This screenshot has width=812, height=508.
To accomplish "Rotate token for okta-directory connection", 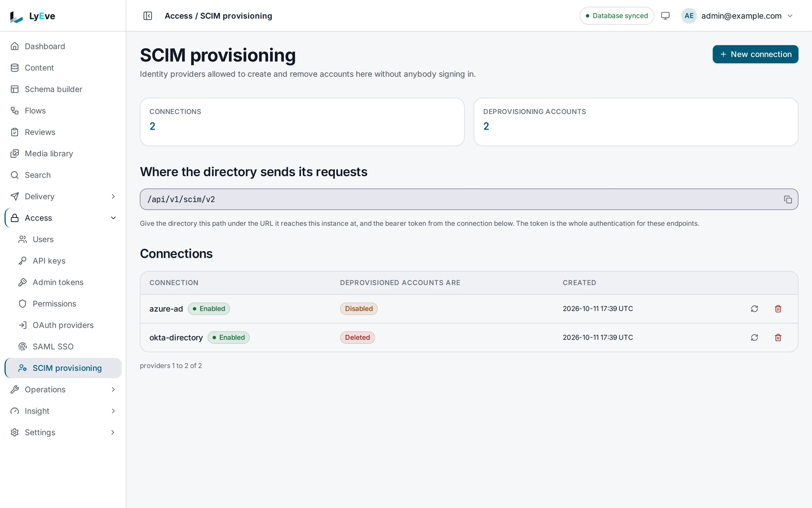I will point(754,337).
